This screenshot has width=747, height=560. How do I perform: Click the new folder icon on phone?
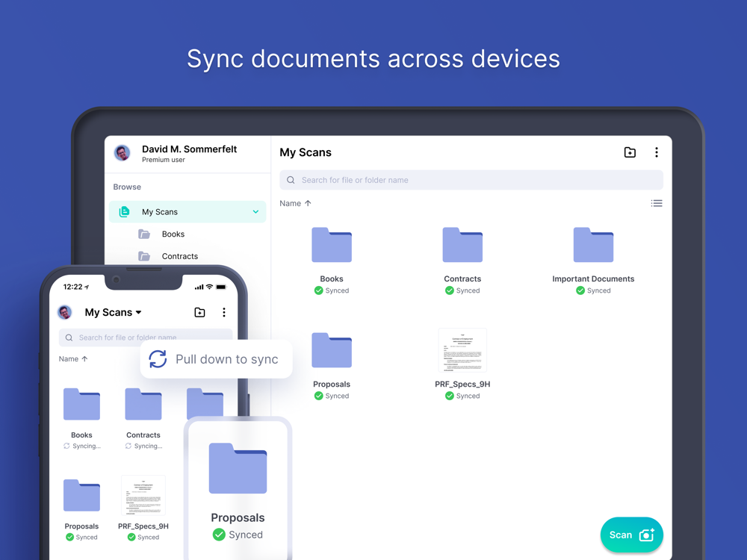point(199,312)
